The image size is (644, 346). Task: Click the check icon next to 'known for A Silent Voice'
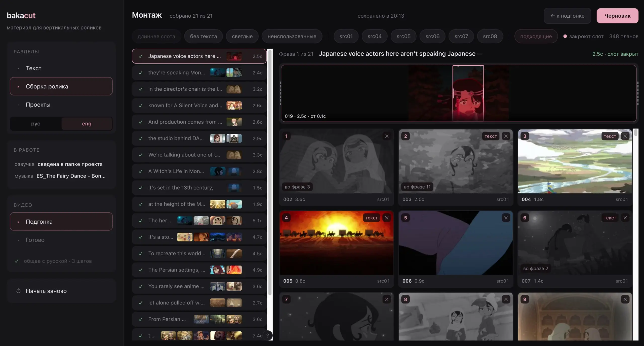[x=141, y=106]
